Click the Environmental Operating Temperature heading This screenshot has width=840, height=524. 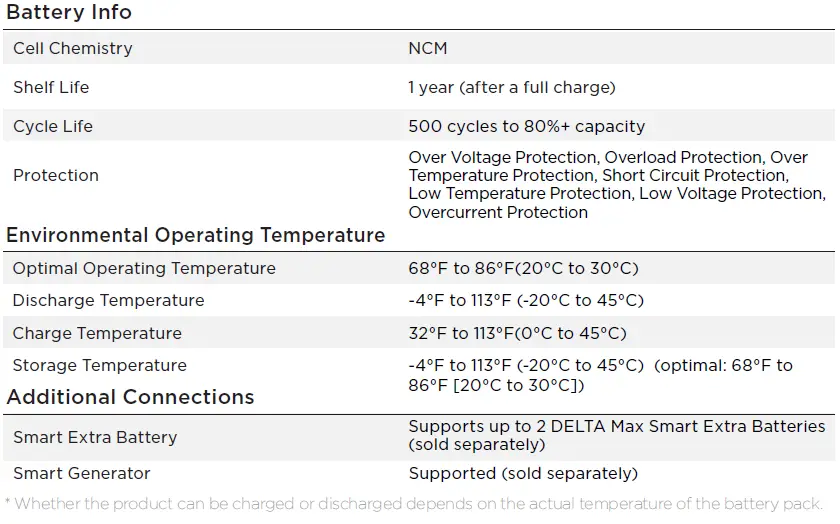click(196, 235)
